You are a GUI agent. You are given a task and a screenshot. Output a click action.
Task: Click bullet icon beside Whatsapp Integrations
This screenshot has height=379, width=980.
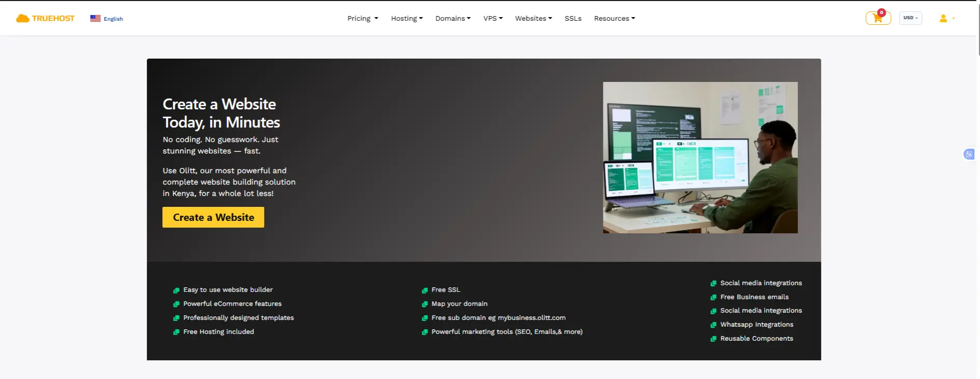click(x=713, y=325)
